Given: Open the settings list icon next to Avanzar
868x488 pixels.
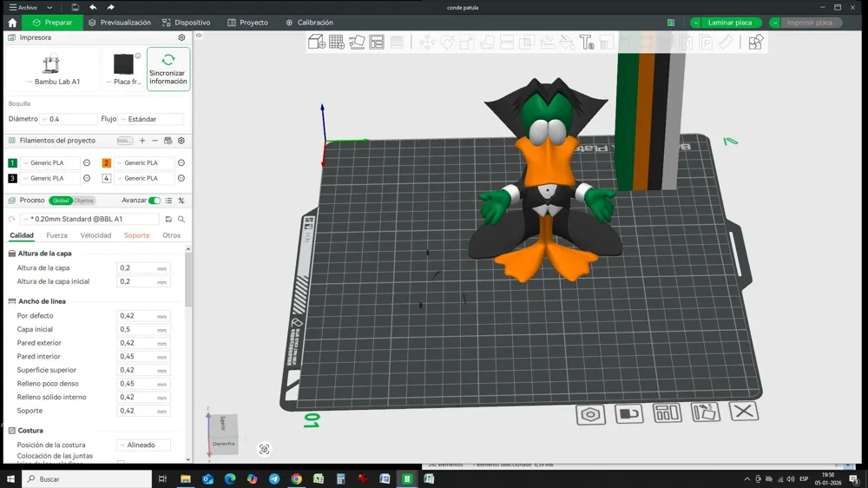Looking at the screenshot, I should coord(168,201).
